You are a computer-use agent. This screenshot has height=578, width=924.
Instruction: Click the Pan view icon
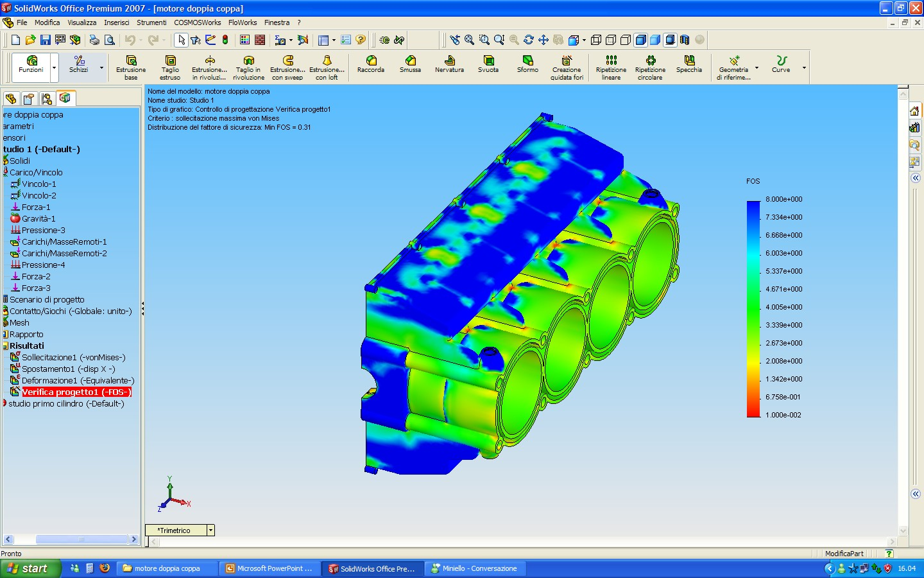[x=543, y=40]
